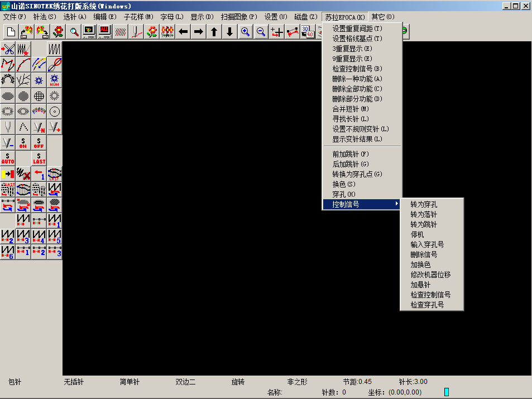
Task: Click the left arrow toolbar icon
Action: point(183,32)
